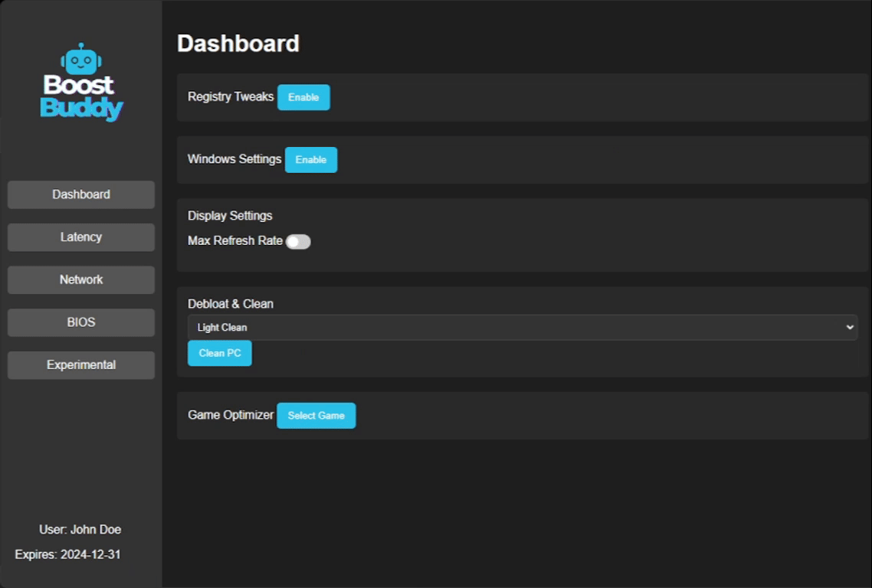Viewport: 872px width, 588px height.
Task: Enable Registry Tweaks
Action: 303,97
